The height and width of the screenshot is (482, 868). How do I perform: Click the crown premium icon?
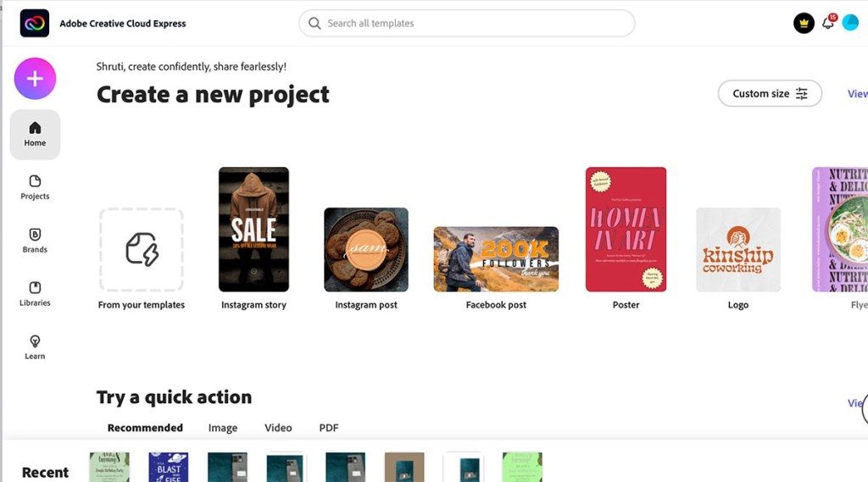tap(804, 23)
